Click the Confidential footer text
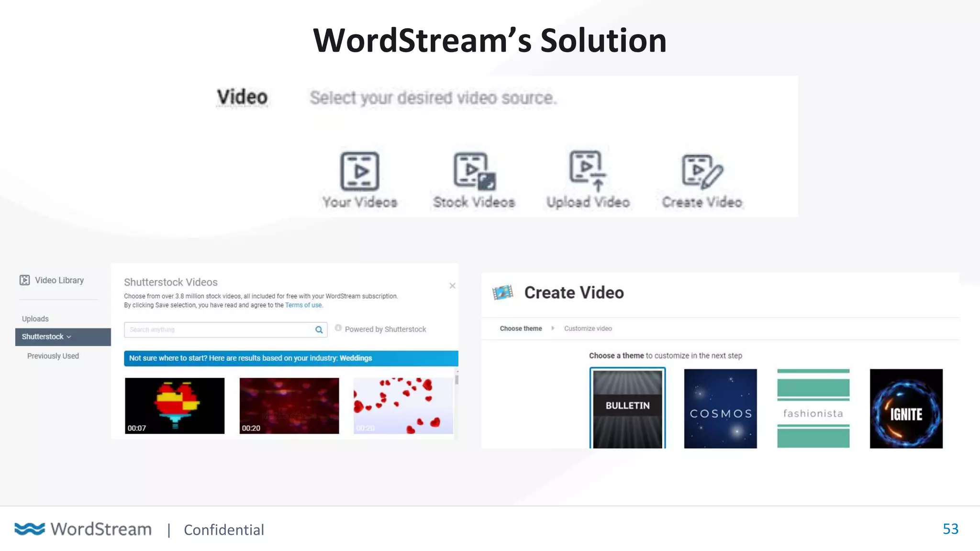The image size is (980, 551). [223, 529]
